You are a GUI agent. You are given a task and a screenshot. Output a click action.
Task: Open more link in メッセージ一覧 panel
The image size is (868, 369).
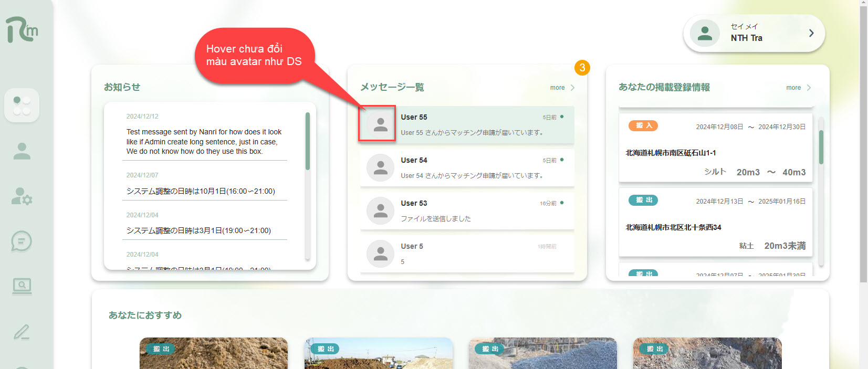[x=557, y=88]
